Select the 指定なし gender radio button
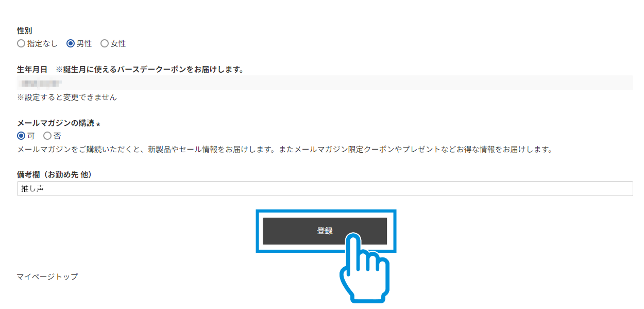This screenshot has width=644, height=309. (21, 44)
